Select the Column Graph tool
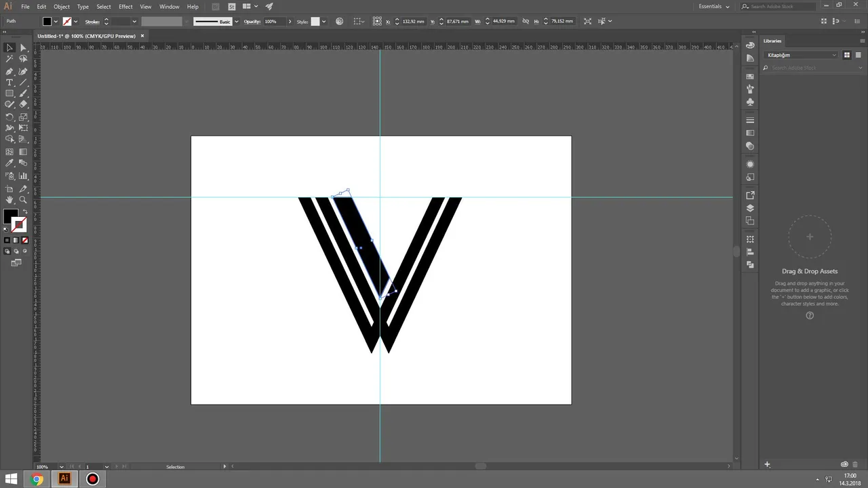 tap(23, 176)
